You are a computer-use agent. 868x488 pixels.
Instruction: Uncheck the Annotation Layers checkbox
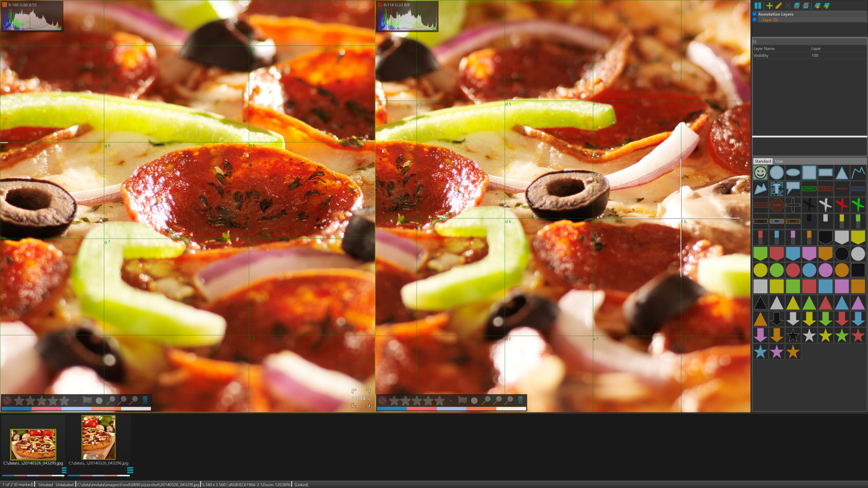[x=755, y=14]
